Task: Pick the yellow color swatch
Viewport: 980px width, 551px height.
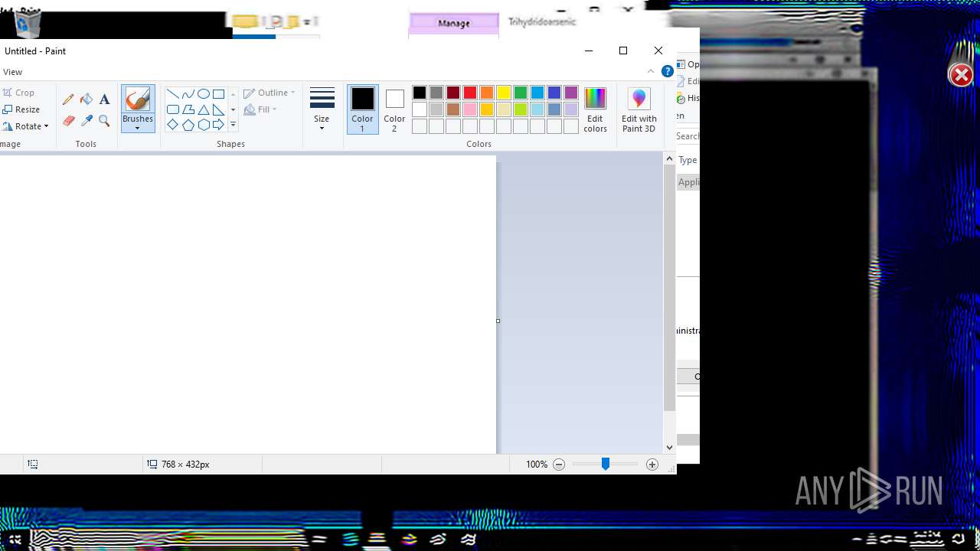Action: click(x=504, y=93)
